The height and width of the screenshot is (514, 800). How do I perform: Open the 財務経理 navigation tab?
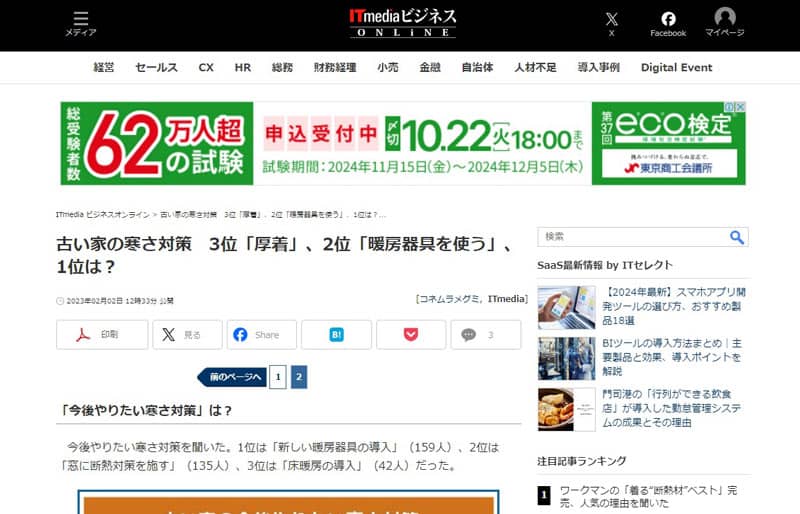tap(334, 68)
